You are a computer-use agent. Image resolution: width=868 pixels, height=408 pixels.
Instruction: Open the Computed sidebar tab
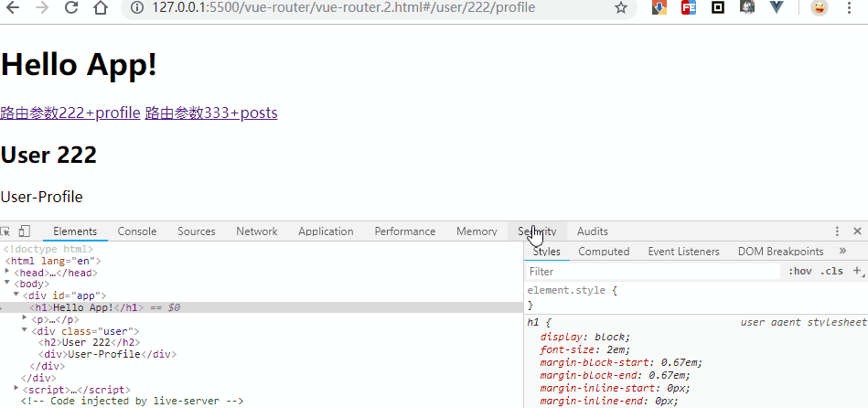point(604,252)
